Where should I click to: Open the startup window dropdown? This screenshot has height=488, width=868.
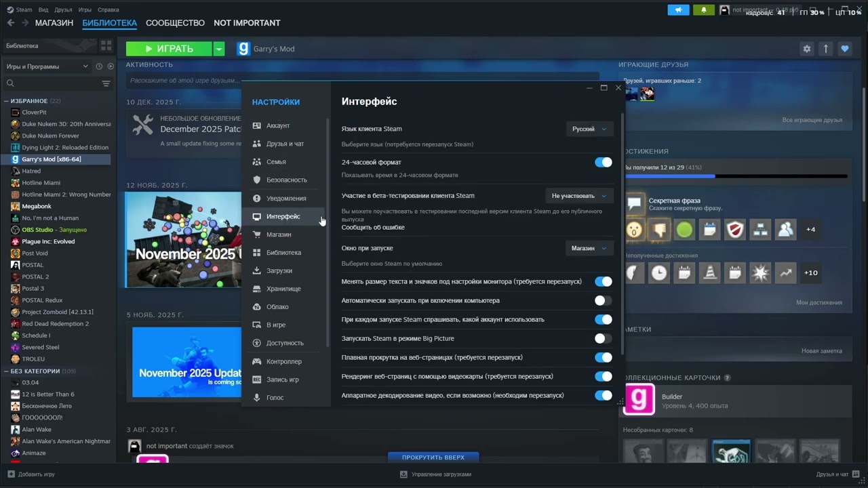pos(589,248)
